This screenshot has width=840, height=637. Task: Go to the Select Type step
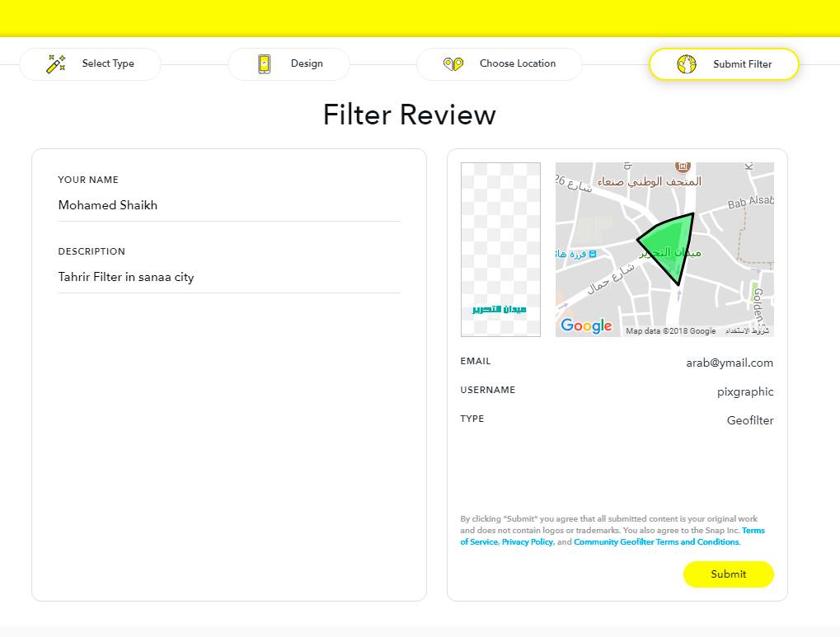point(90,63)
